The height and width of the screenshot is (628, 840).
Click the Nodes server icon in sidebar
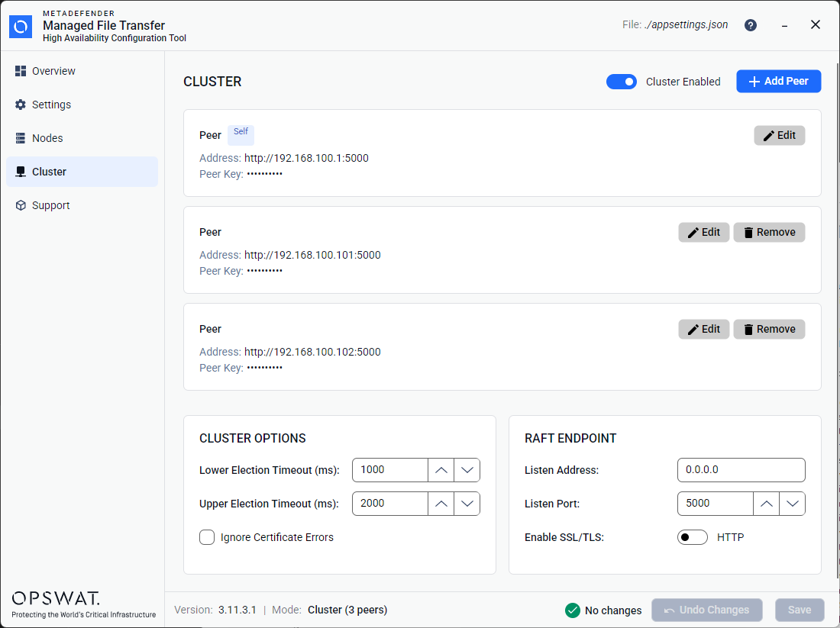21,138
